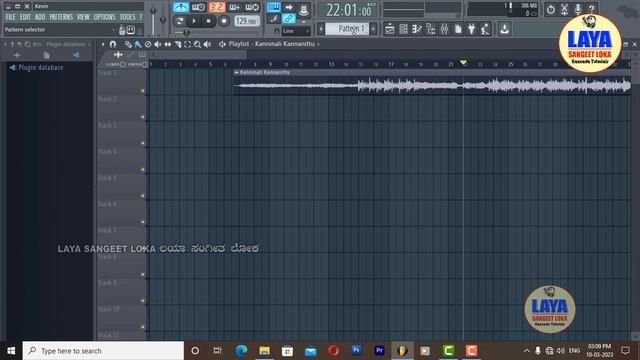Open the FILE menu
This screenshot has height=360, width=640.
coord(11,17)
